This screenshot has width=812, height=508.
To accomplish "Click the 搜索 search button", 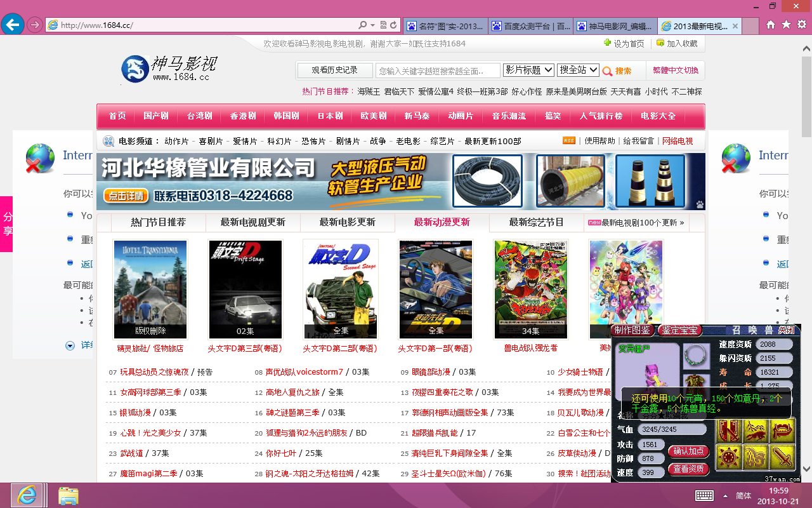I will pyautogui.click(x=617, y=71).
